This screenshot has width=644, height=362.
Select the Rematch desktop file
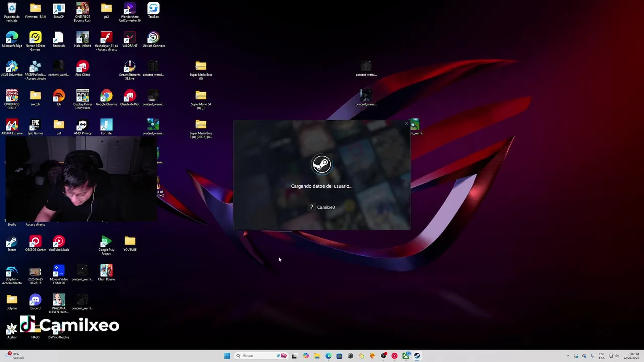pos(59,40)
